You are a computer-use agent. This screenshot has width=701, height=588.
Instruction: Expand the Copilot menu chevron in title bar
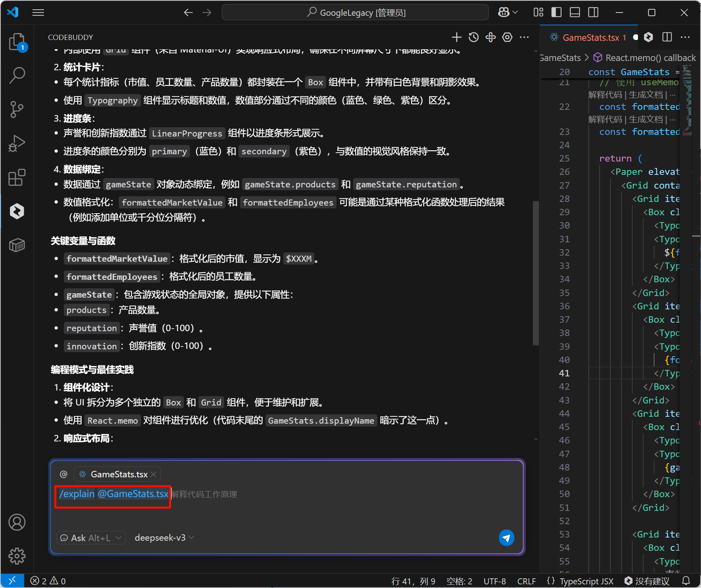coord(516,13)
